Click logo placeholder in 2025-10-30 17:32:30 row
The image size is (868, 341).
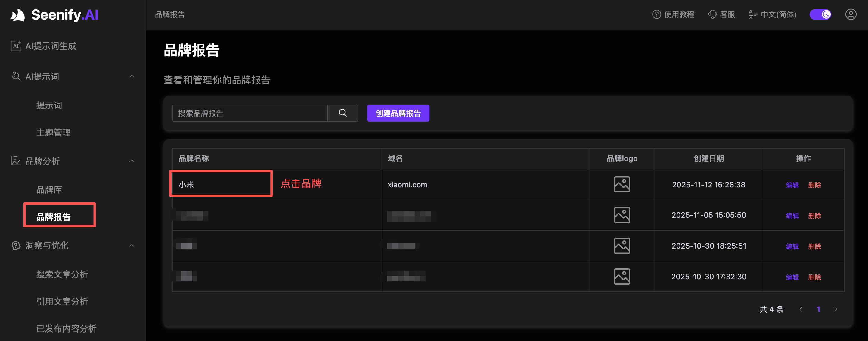622,277
